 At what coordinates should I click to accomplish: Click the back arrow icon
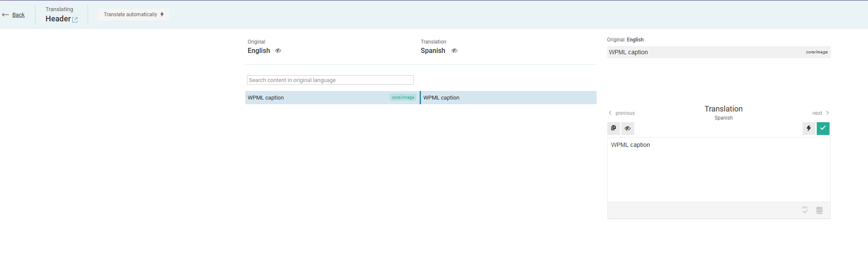pyautogui.click(x=6, y=15)
